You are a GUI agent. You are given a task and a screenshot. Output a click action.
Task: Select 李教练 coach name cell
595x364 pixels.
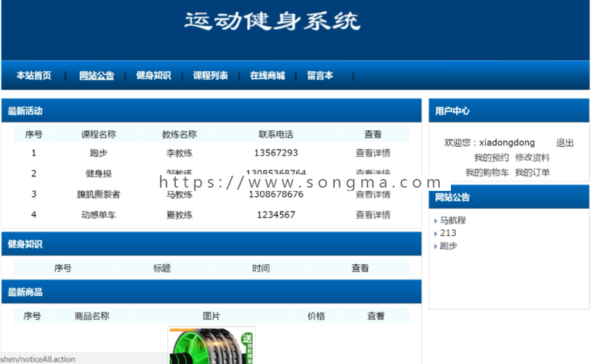click(179, 153)
